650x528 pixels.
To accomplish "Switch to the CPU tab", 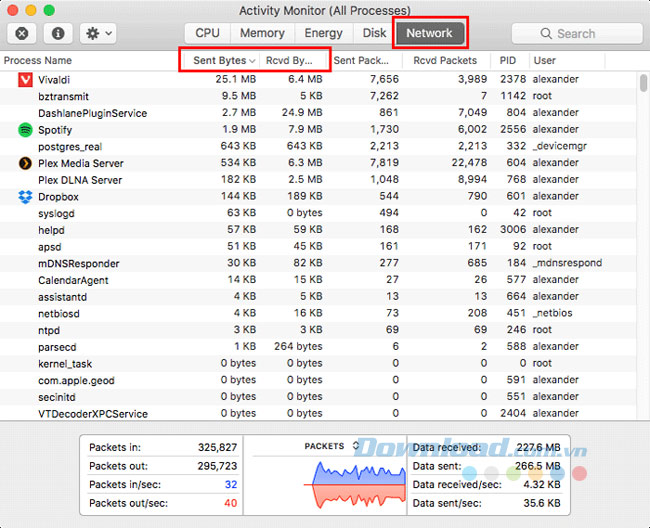I will point(208,33).
